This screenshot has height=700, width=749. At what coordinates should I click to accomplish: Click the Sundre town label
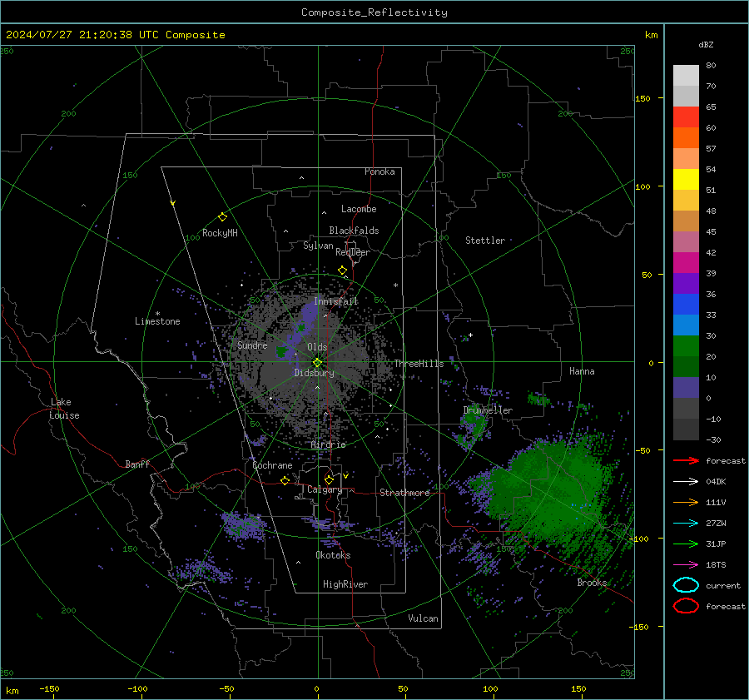252,345
